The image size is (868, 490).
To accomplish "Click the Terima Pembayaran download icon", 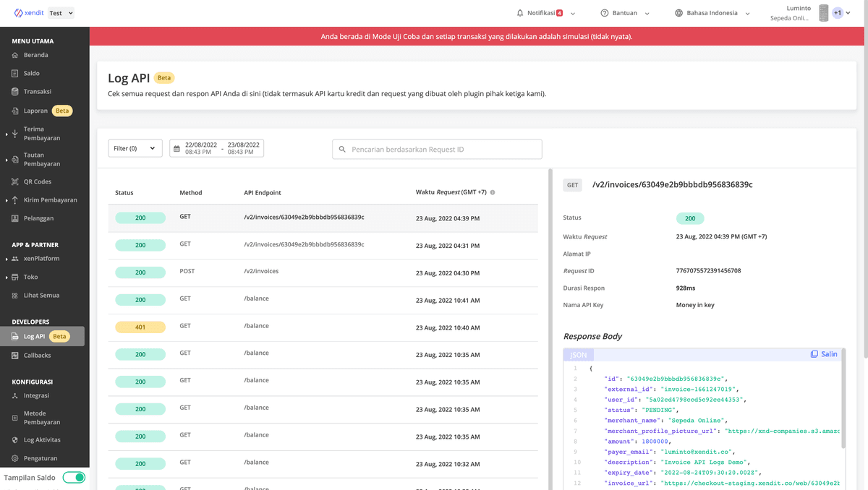I will pos(15,134).
